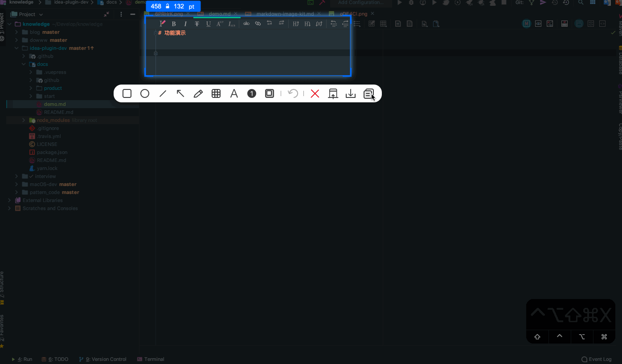Screen dimensions: 622x364
Task: Switch to the oDE4CI.png editor tab
Action: click(x=354, y=13)
